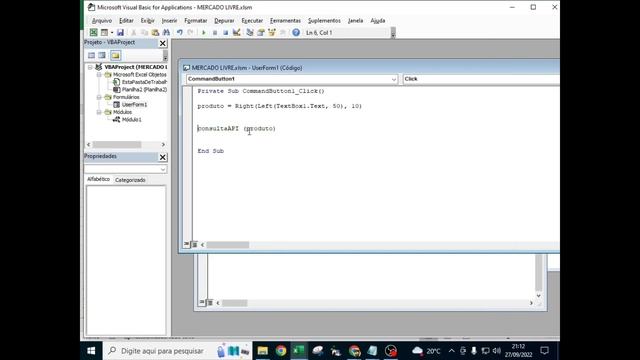Open the Insert UserForm dropdown arrow
The image size is (640, 360).
point(112,32)
